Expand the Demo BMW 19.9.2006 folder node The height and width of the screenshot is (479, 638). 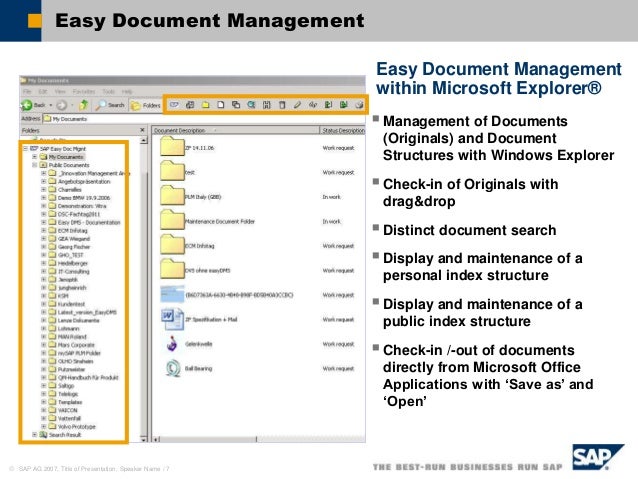click(x=44, y=197)
